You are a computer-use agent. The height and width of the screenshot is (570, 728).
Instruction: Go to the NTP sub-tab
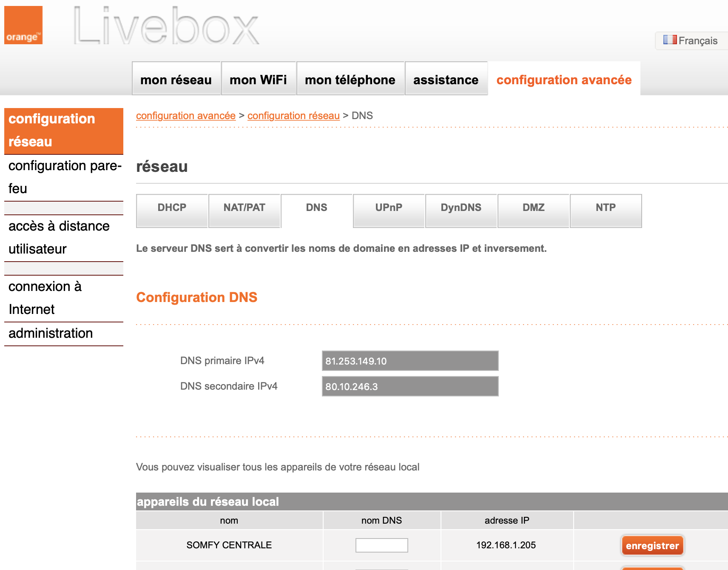pos(606,211)
